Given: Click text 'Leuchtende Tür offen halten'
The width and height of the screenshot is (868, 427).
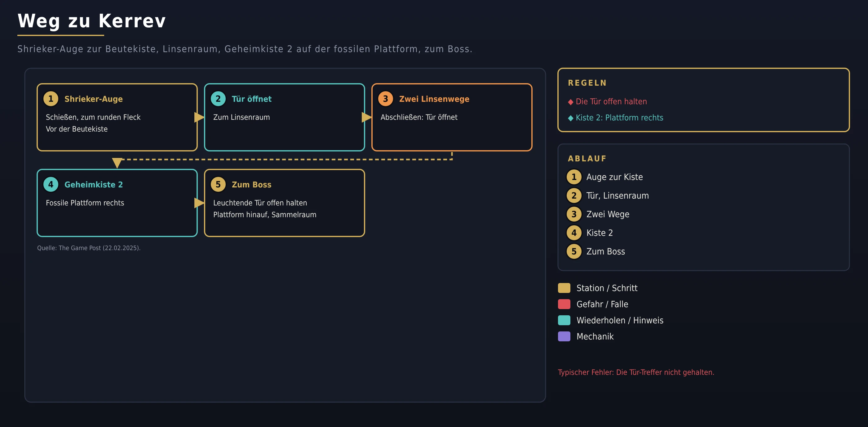Looking at the screenshot, I should point(260,203).
